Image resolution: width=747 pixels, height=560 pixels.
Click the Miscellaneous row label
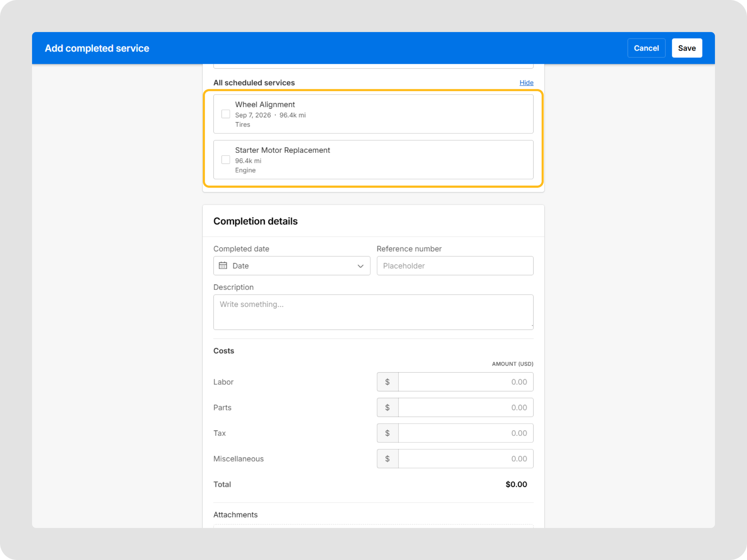point(239,459)
